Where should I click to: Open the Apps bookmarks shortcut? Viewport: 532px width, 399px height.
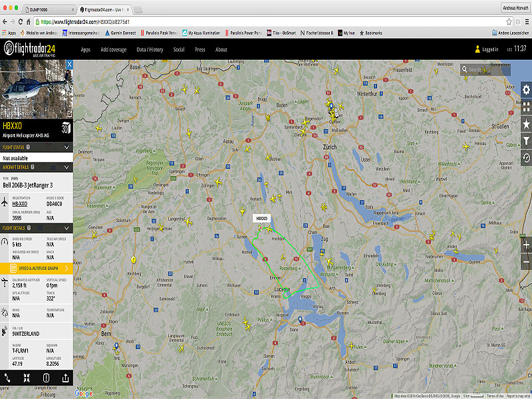click(x=9, y=33)
